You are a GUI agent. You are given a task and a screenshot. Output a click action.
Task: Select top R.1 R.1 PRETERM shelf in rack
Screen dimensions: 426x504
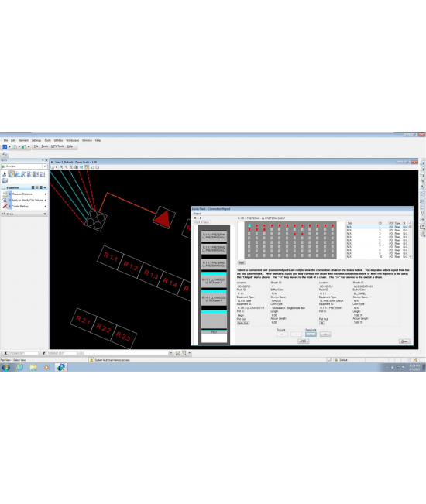(x=214, y=236)
